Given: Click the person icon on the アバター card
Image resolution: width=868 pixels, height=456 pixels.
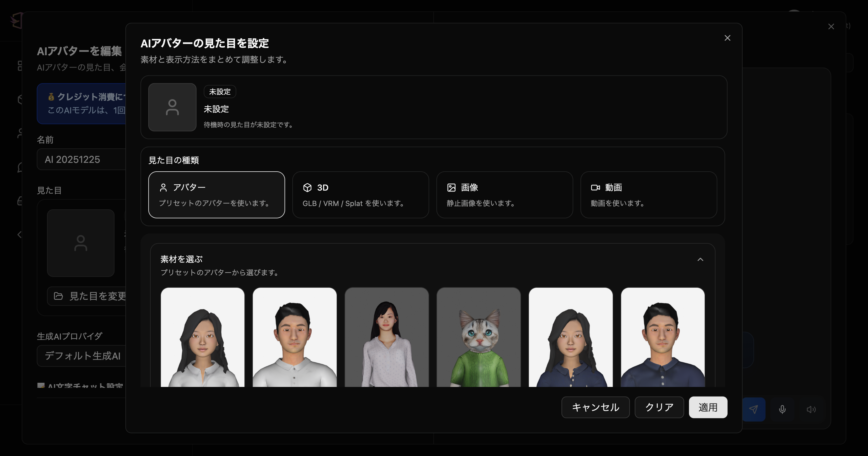Looking at the screenshot, I should tap(163, 188).
